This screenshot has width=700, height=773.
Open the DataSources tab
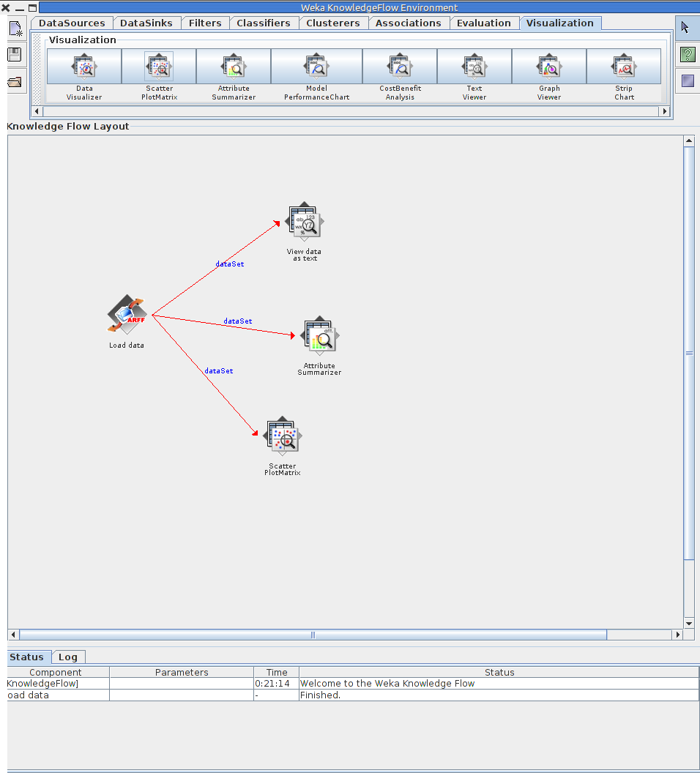(72, 23)
